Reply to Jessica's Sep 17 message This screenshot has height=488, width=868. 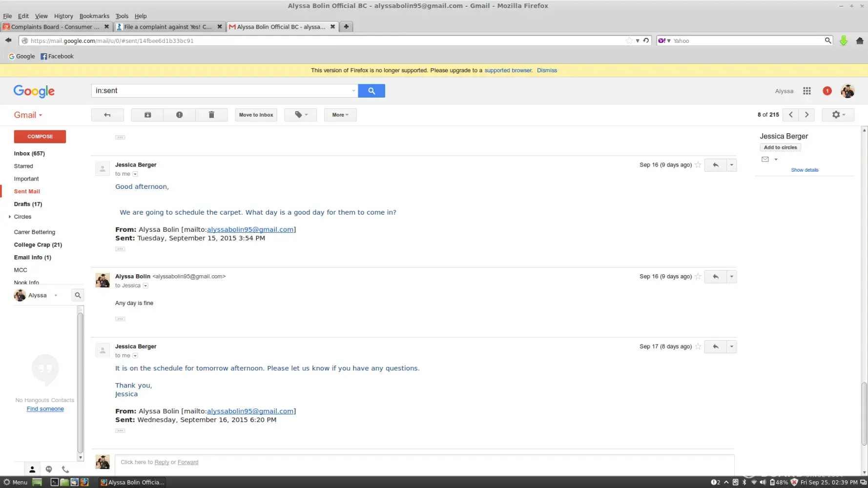715,346
